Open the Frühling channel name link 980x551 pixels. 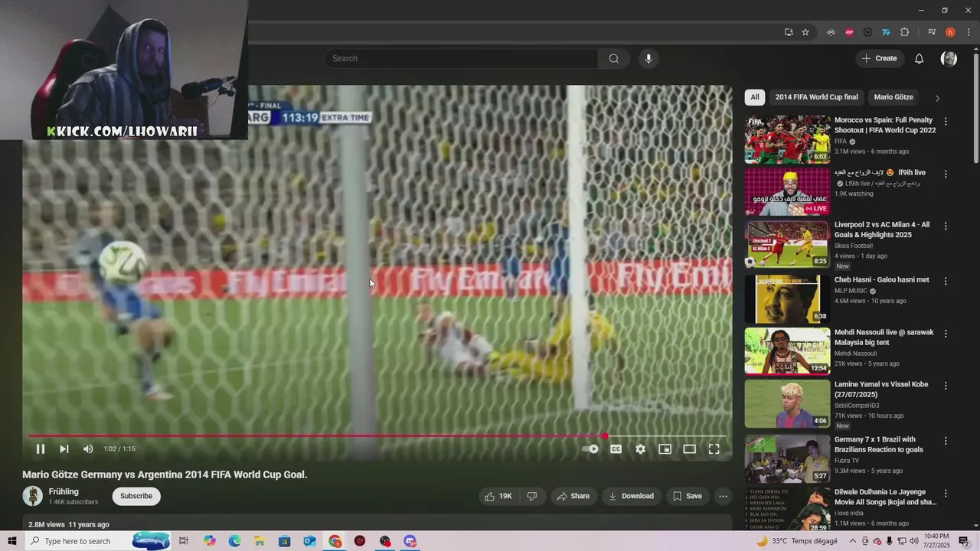click(64, 491)
